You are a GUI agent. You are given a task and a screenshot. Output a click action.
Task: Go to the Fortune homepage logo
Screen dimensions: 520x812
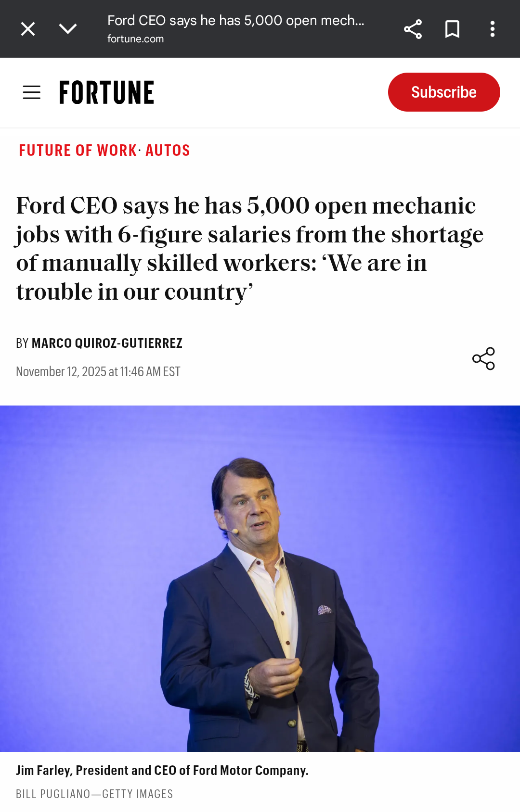[x=106, y=92]
